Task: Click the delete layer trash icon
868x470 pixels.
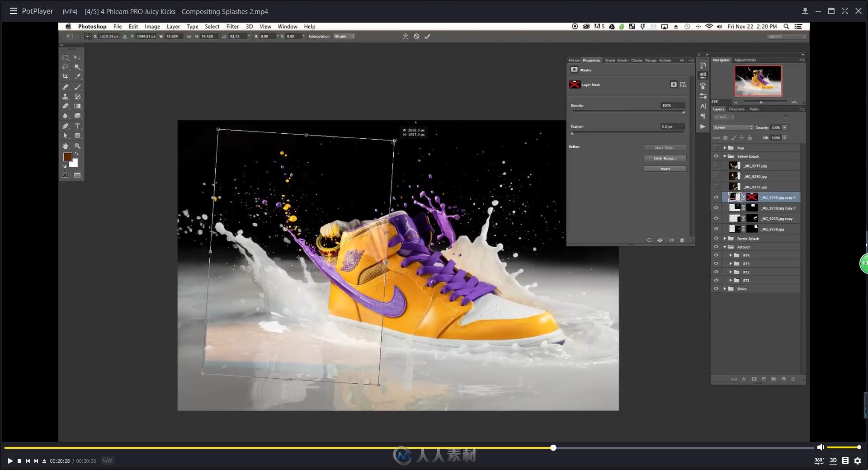Action: pyautogui.click(x=793, y=379)
